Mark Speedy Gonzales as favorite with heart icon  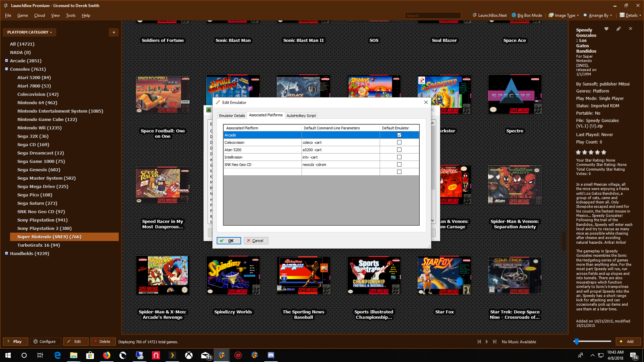click(606, 29)
